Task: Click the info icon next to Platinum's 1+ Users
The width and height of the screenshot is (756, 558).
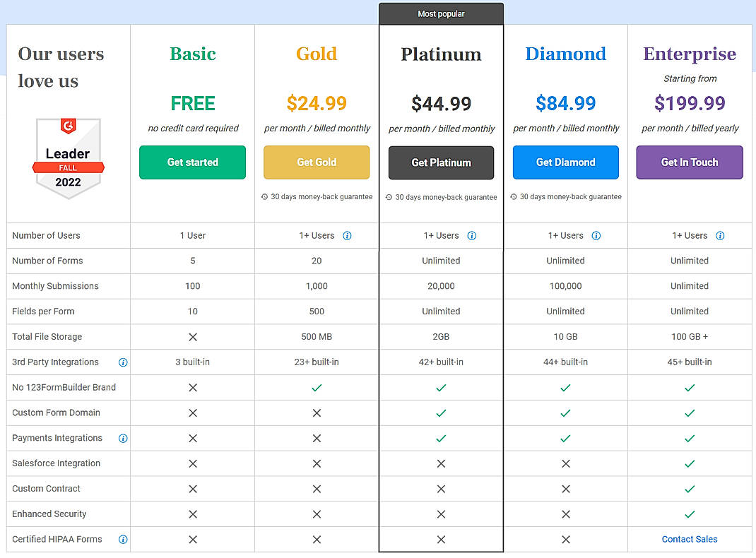Action: pos(471,235)
